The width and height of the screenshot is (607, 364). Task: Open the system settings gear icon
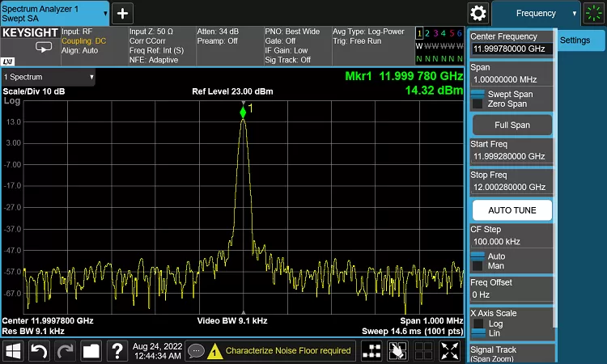[478, 13]
